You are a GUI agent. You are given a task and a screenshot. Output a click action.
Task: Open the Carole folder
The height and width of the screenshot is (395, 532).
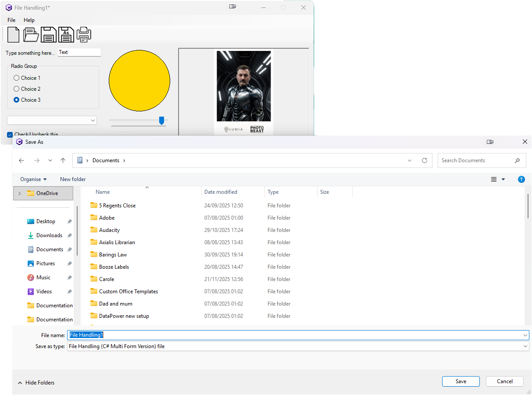pyautogui.click(x=107, y=279)
